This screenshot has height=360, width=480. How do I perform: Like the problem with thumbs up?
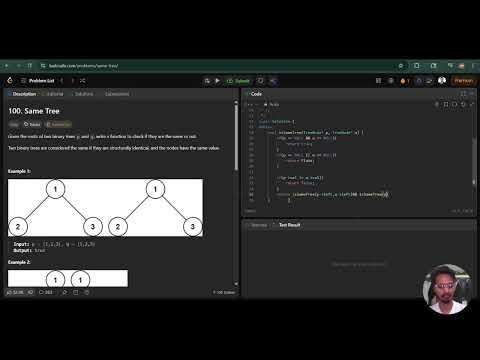(x=15, y=292)
